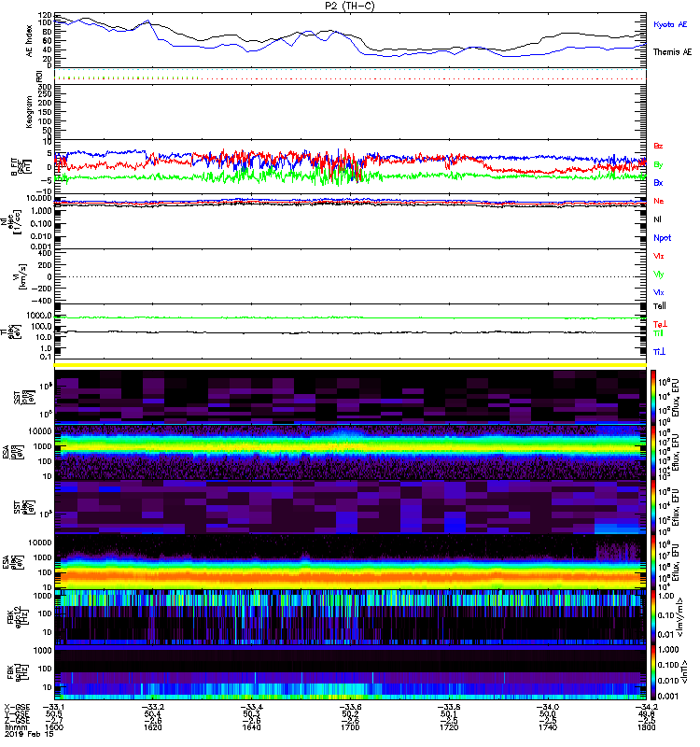Screen dimensions: 700x747
Task: Click the ROI axis label
Action: tap(39, 76)
